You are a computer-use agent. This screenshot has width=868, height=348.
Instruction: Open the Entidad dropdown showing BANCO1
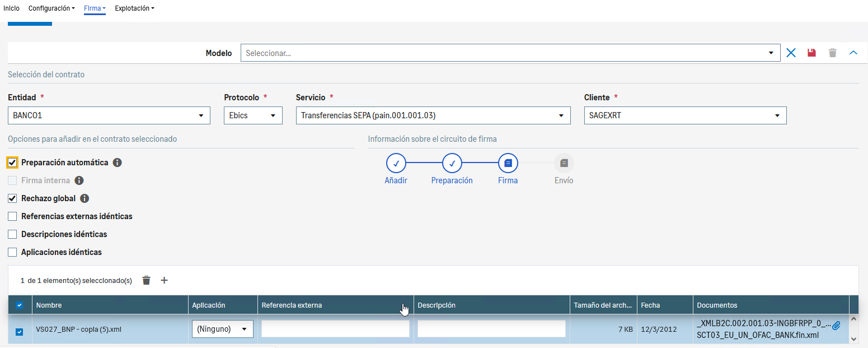click(109, 115)
